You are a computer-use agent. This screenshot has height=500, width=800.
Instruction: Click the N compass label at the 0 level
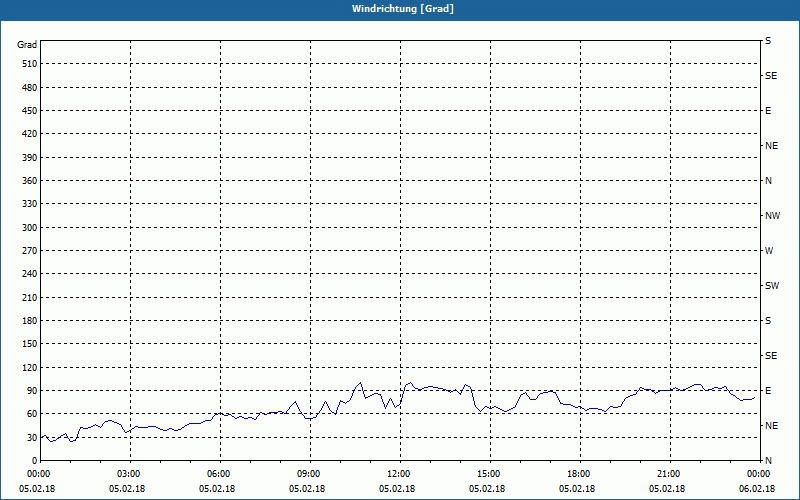[x=768, y=461]
